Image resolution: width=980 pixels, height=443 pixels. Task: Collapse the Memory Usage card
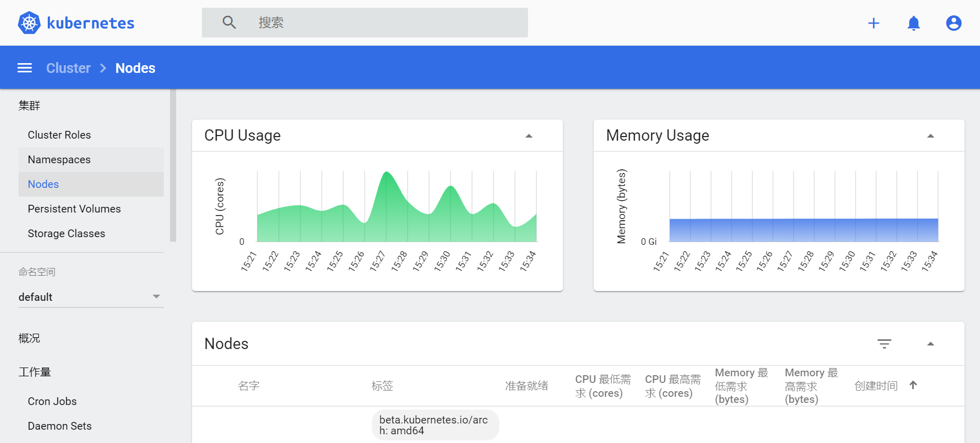click(x=931, y=136)
